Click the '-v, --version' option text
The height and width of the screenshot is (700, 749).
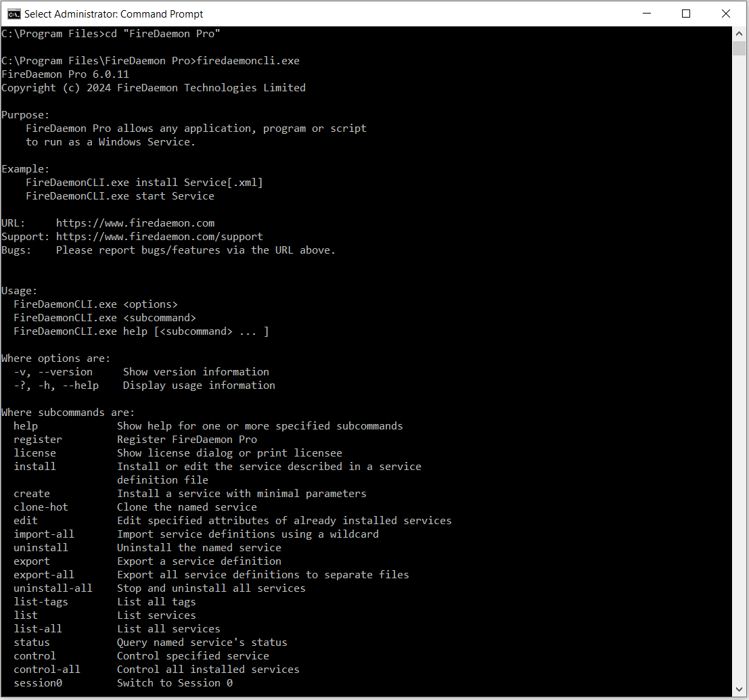53,372
